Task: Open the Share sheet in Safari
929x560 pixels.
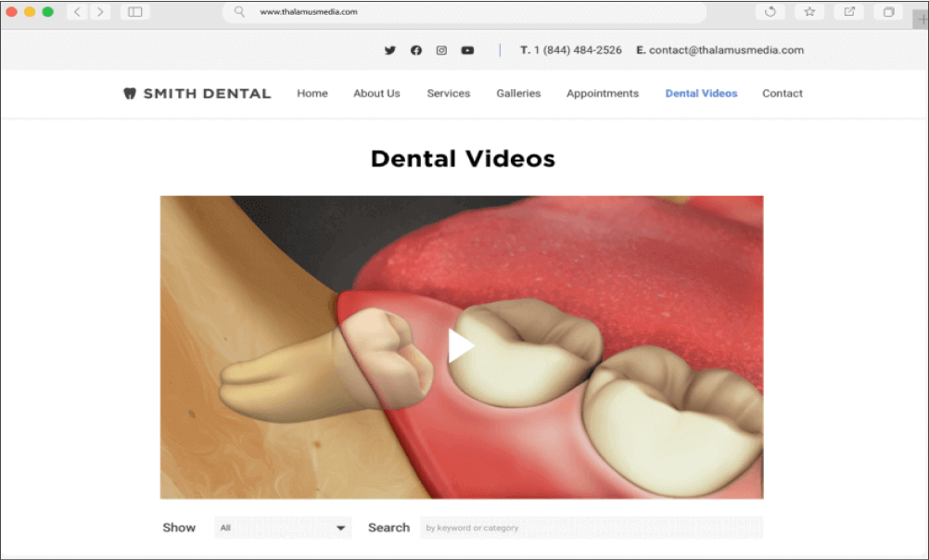Action: click(x=848, y=12)
